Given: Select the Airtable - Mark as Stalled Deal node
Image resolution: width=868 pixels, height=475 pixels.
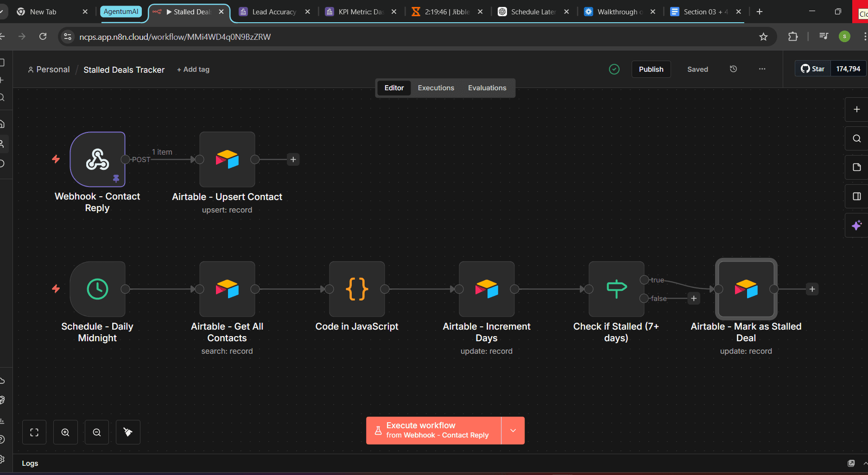Looking at the screenshot, I should click(746, 289).
